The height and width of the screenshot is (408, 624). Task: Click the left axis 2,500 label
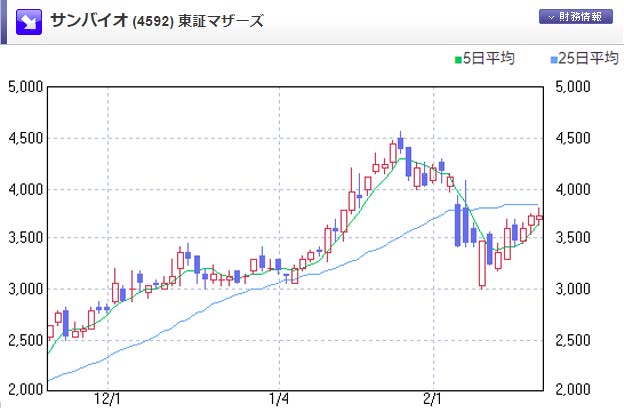coord(25,340)
